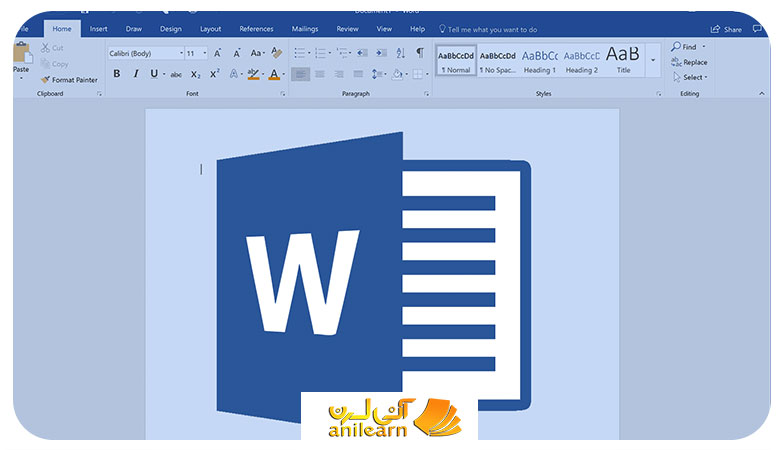Go to the References tab
This screenshot has width=784, height=450.
(256, 29)
